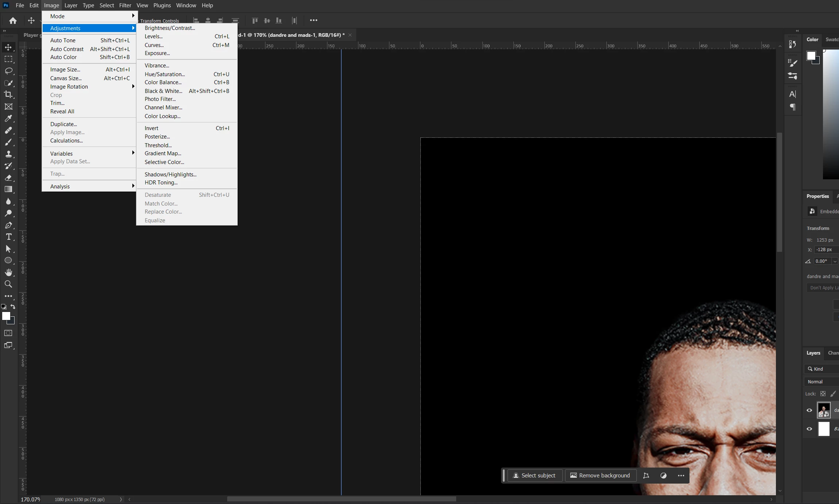Select the Eyedropper tool
Screen dimensions: 839x504
pos(8,118)
